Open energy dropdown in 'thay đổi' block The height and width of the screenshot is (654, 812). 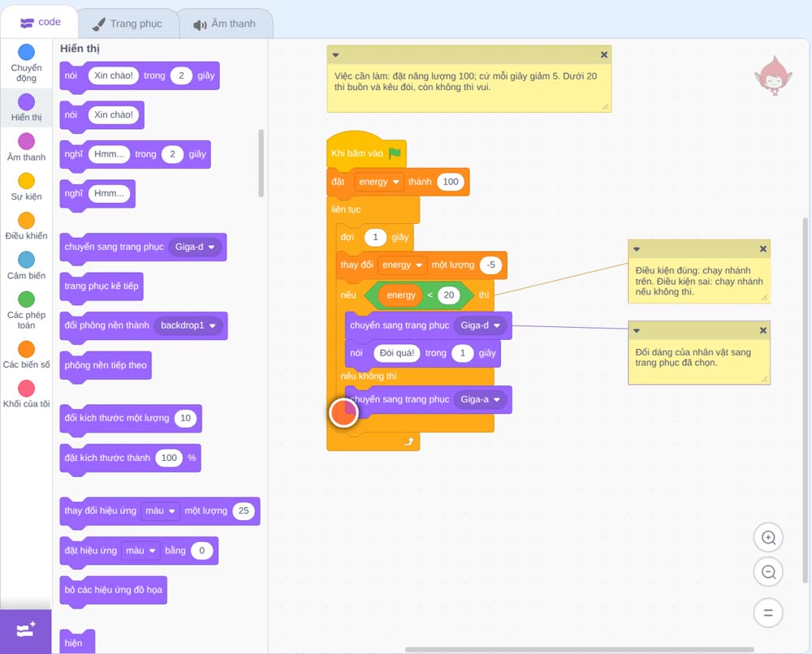(x=403, y=265)
